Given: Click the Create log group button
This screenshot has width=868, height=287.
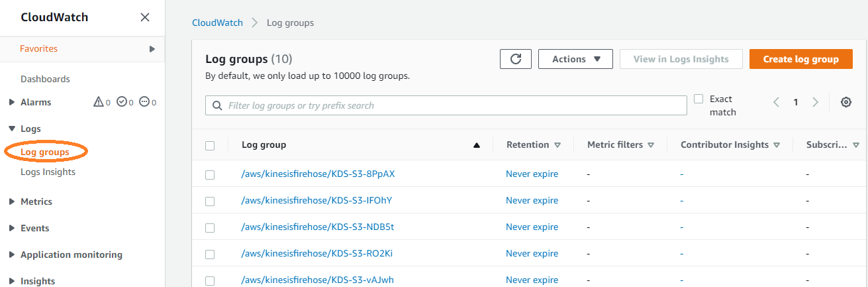Looking at the screenshot, I should [800, 59].
